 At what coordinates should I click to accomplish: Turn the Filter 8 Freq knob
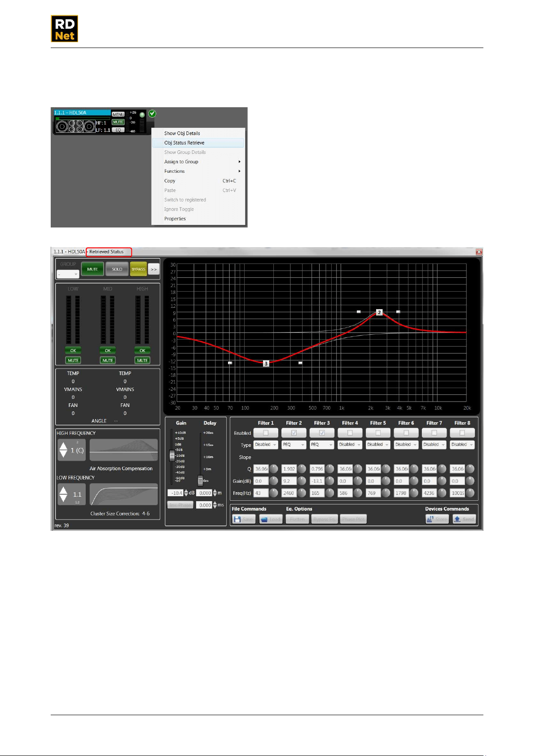coord(470,493)
